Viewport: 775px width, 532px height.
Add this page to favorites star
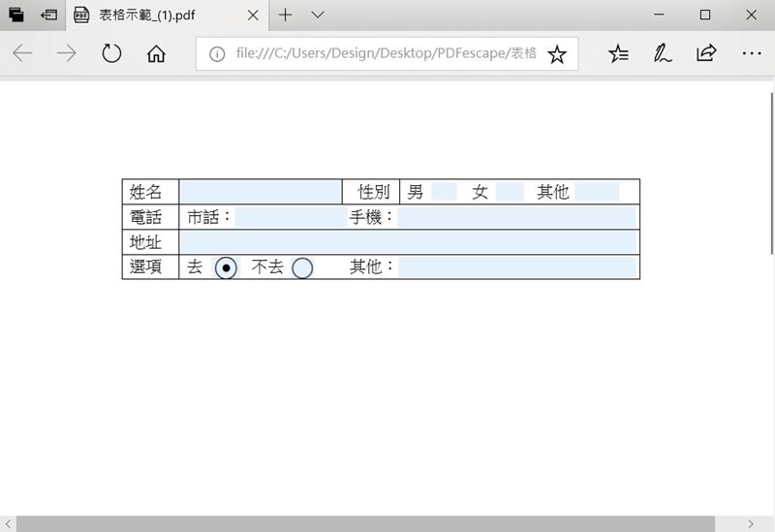[557, 54]
